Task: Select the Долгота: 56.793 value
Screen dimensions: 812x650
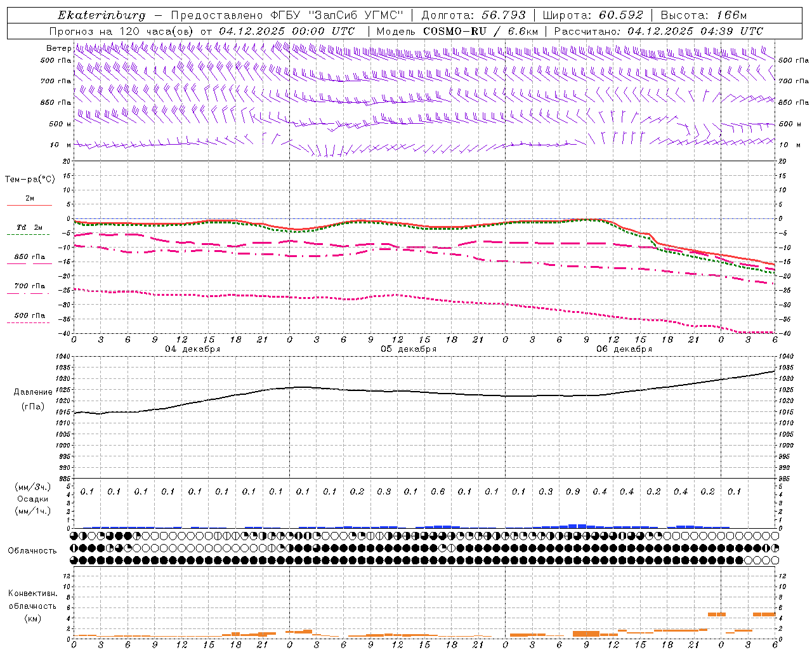Action: point(473,15)
